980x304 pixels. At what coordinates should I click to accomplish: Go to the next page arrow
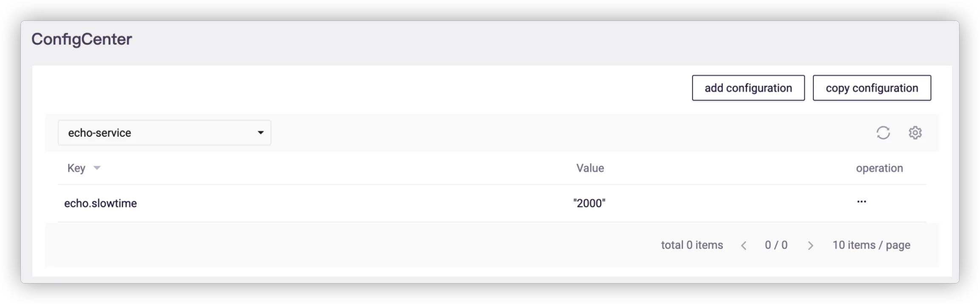pos(810,246)
